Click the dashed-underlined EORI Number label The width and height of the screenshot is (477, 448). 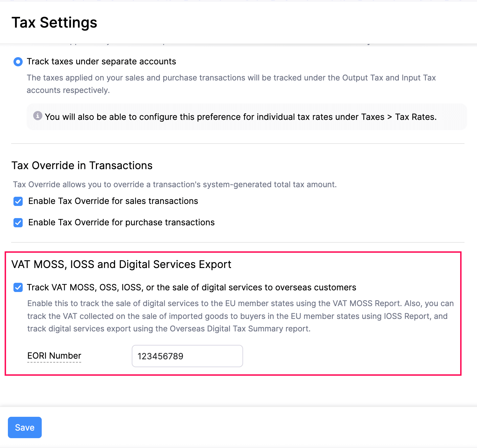click(54, 356)
